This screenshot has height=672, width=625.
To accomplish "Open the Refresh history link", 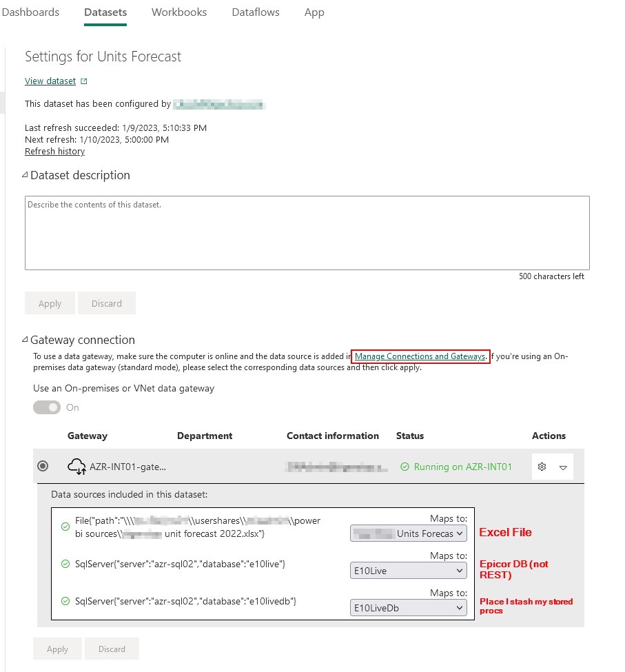I will [x=54, y=151].
